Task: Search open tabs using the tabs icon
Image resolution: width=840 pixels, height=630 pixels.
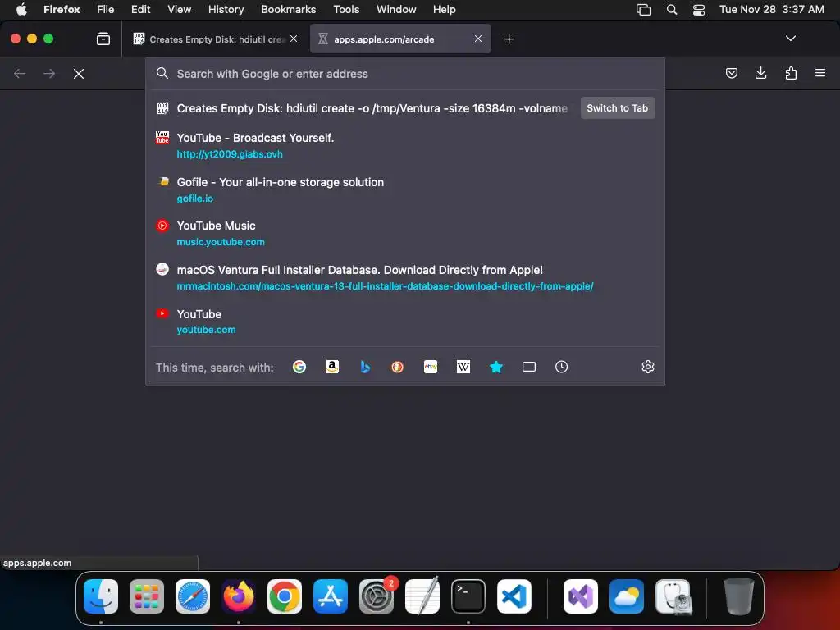Action: click(x=529, y=367)
